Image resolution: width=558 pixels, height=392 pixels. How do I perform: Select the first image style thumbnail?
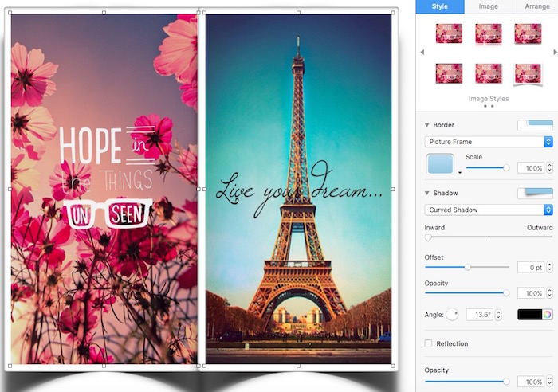point(449,33)
